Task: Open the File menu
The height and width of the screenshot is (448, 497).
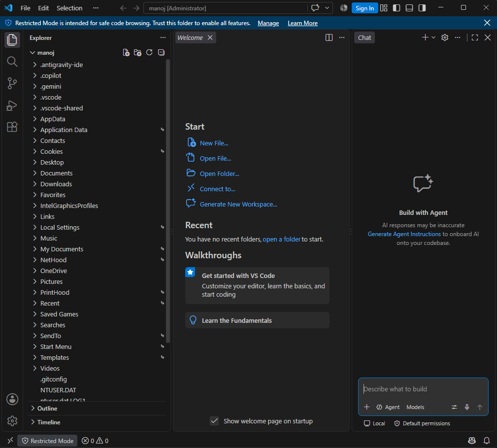Action: point(25,8)
